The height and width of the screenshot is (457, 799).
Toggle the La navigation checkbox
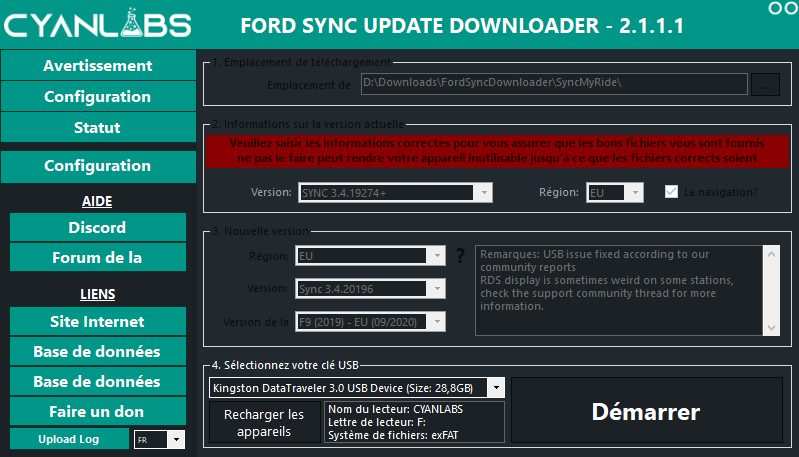671,192
